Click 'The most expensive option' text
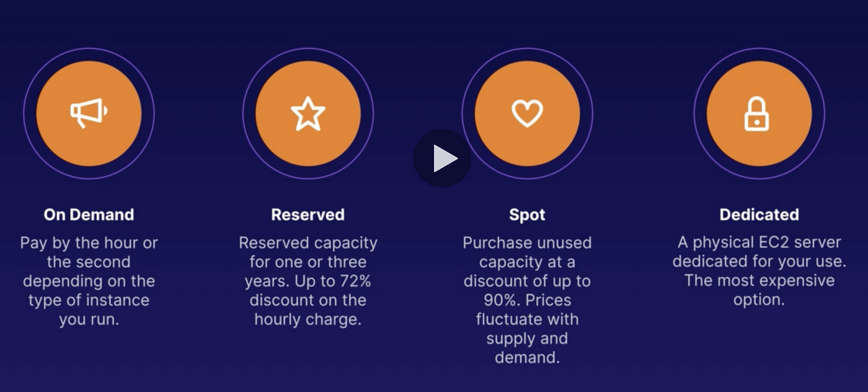This screenshot has height=392, width=868. (x=759, y=290)
